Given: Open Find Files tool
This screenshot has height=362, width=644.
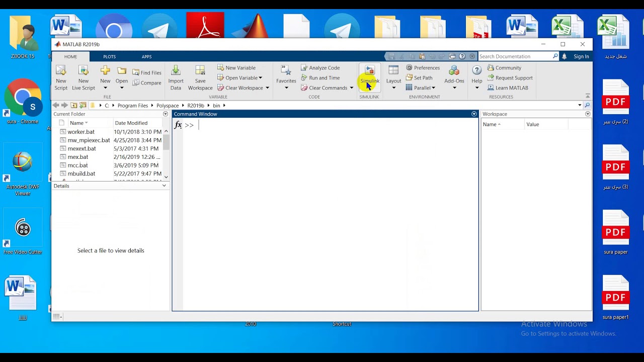Looking at the screenshot, I should pyautogui.click(x=147, y=72).
